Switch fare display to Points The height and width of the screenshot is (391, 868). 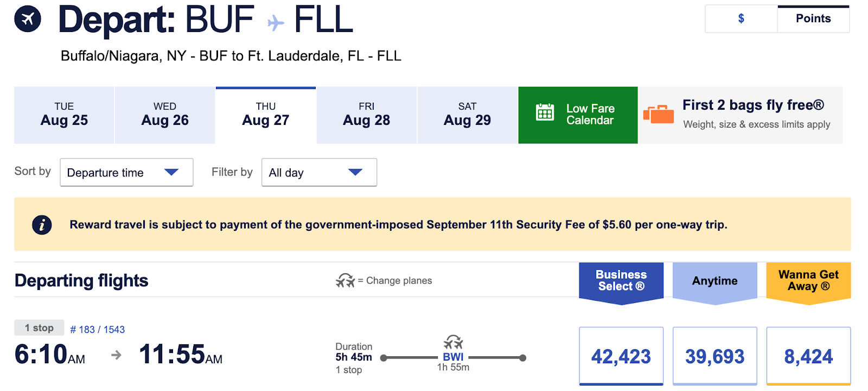[813, 19]
